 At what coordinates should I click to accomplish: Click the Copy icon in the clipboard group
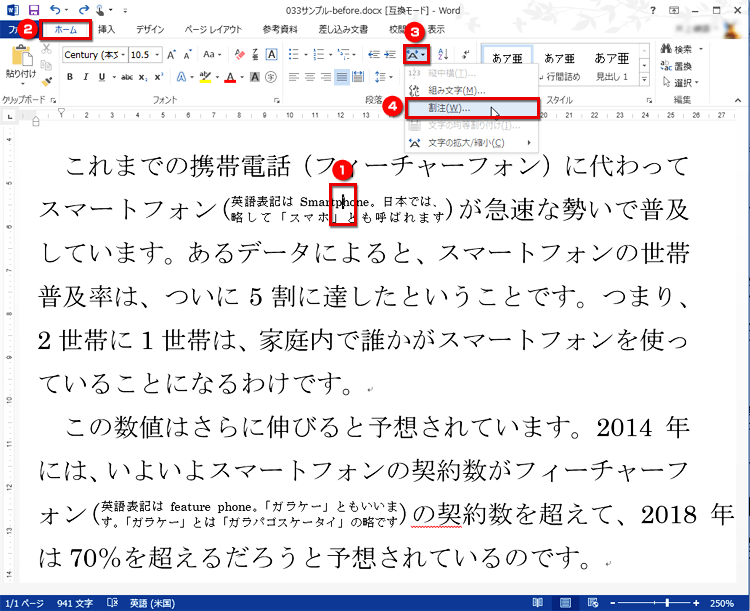click(46, 65)
